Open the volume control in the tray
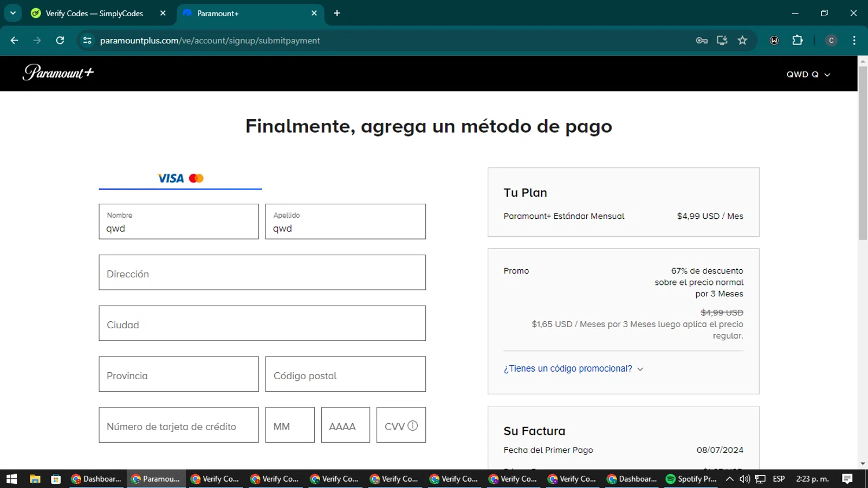The height and width of the screenshot is (488, 868). (x=745, y=479)
